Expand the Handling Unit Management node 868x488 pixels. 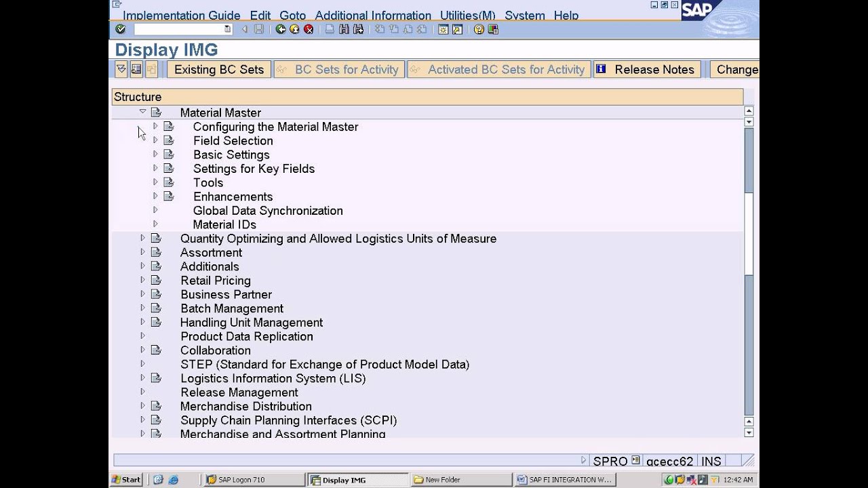(x=142, y=322)
